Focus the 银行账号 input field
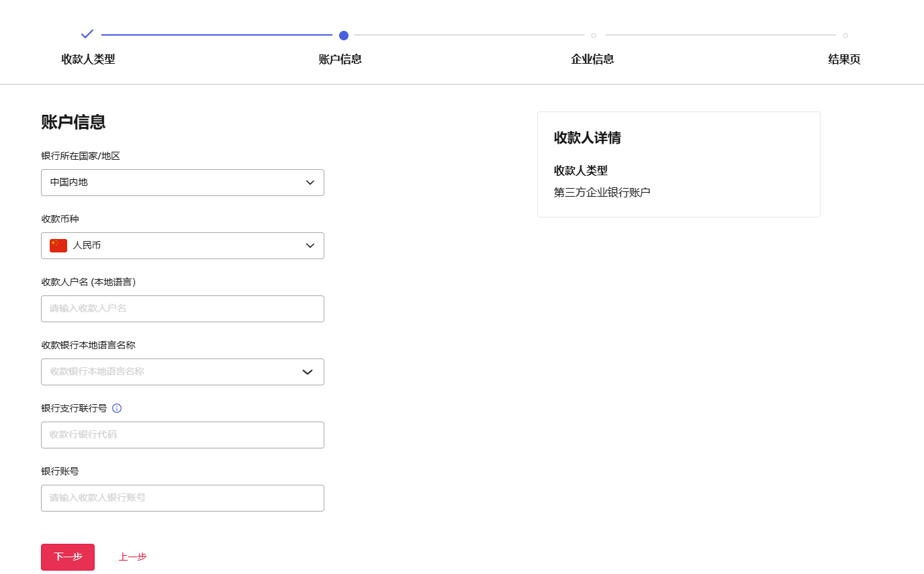 click(182, 498)
